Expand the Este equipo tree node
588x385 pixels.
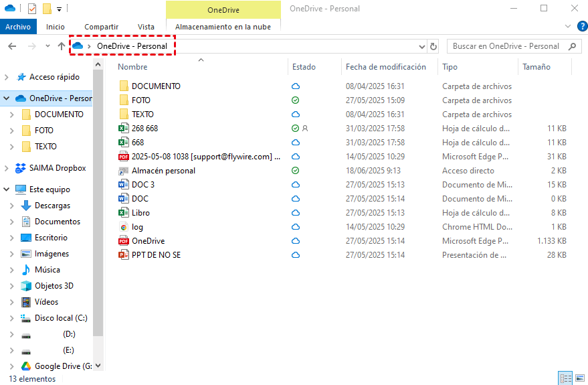pyautogui.click(x=7, y=189)
